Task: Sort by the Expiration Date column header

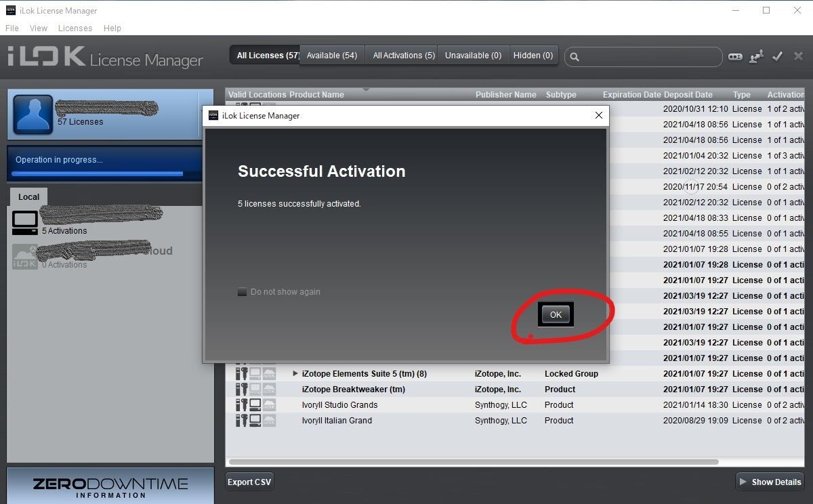Action: click(x=631, y=95)
